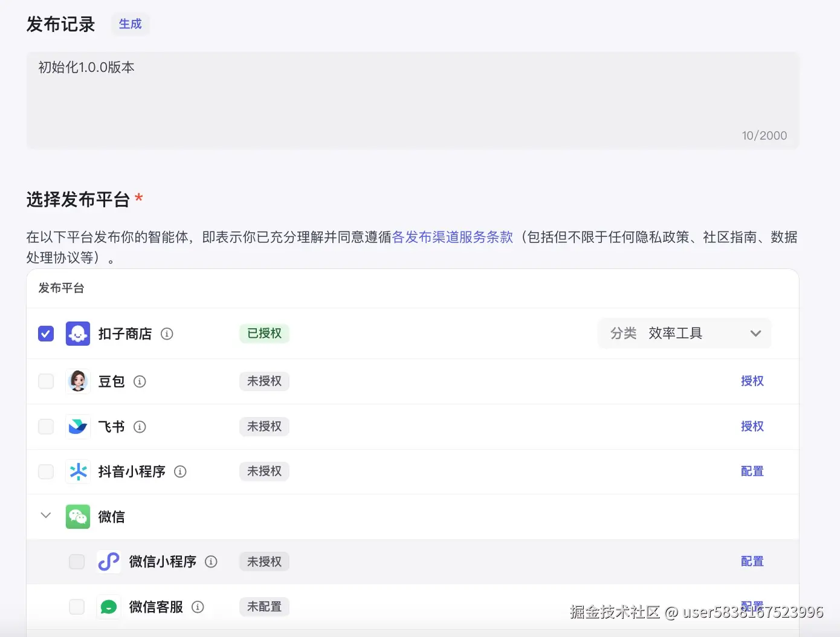
Task: Click 配置 for 抖音小程序
Action: [x=752, y=471]
